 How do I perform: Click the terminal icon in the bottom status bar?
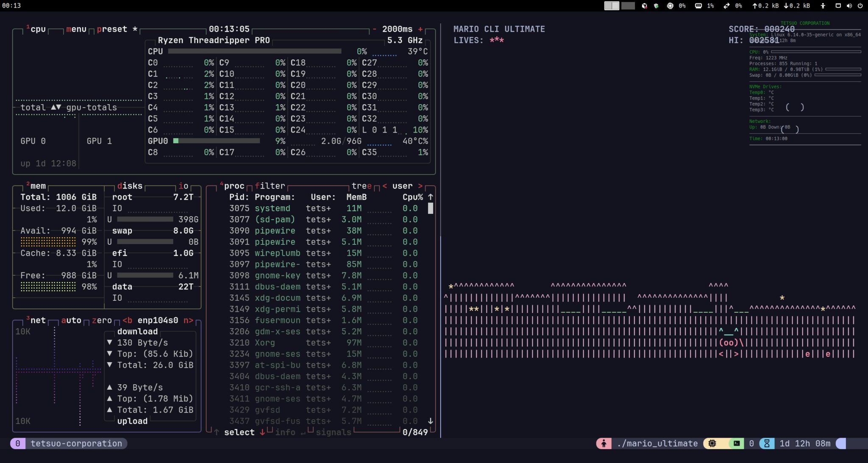pos(736,444)
